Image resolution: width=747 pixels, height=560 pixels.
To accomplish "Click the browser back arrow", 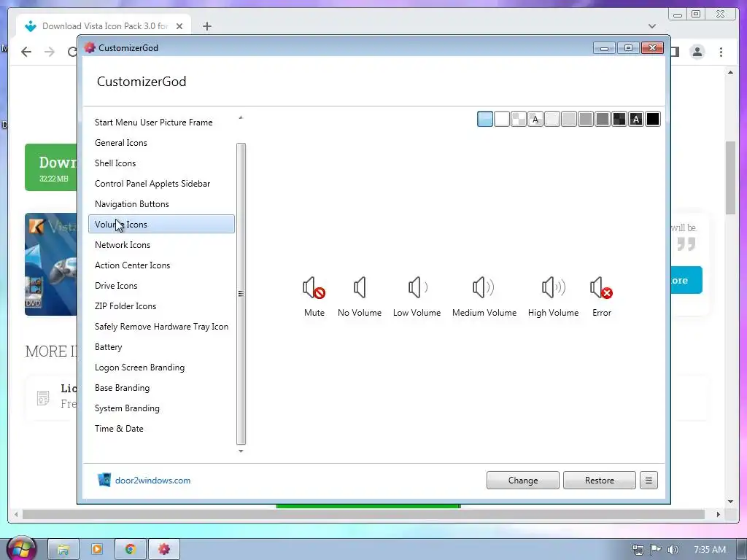I will (26, 52).
